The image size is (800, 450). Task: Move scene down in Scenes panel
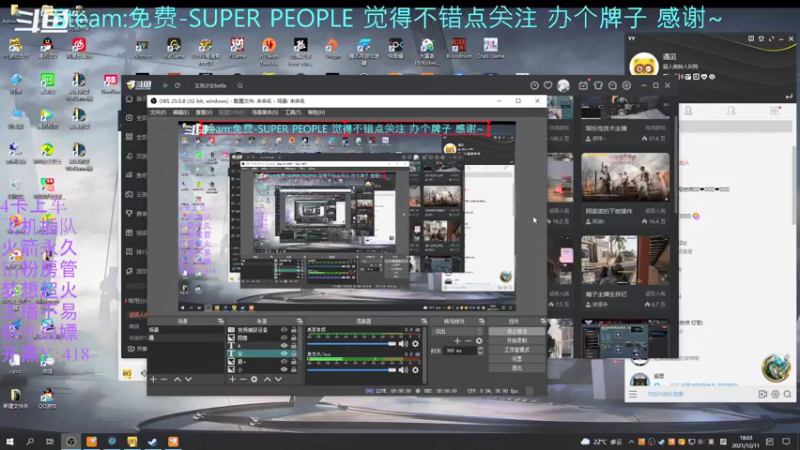pos(188,380)
